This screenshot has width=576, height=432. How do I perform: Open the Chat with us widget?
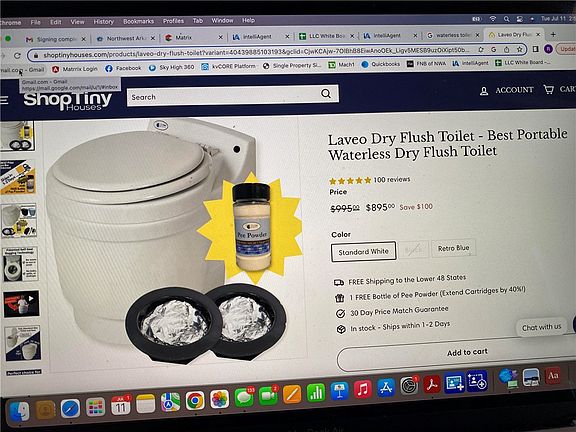click(541, 327)
